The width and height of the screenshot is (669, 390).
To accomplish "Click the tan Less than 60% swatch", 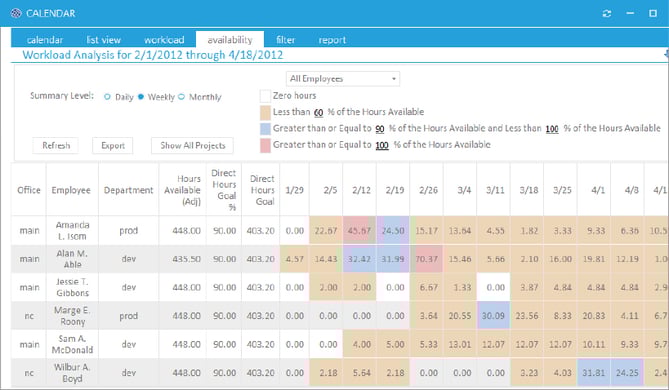I will (x=265, y=113).
